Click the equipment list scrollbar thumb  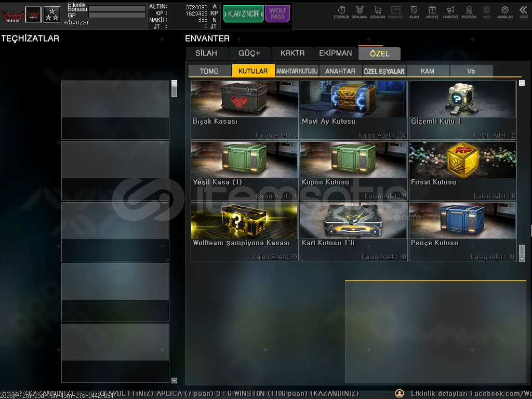[x=175, y=91]
